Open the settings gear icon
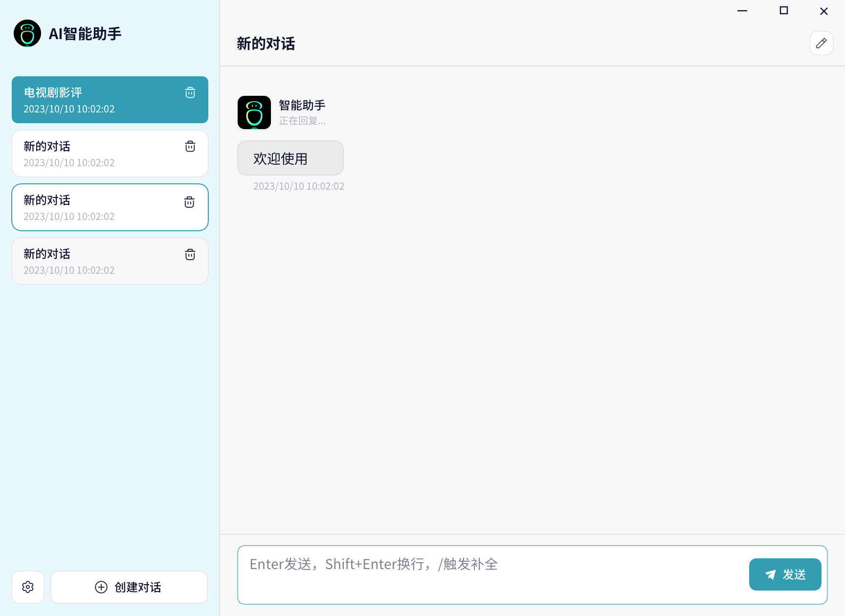This screenshot has width=845, height=616. click(x=28, y=587)
